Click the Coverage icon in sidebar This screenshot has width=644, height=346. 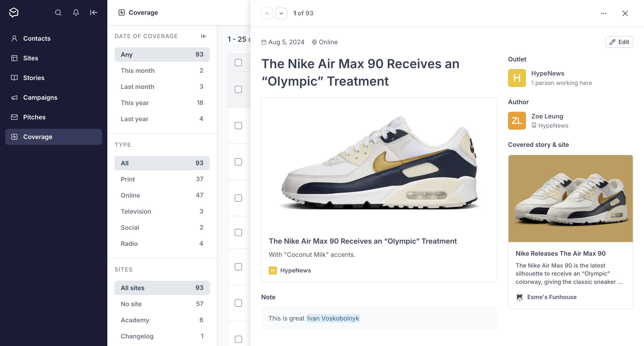(14, 137)
